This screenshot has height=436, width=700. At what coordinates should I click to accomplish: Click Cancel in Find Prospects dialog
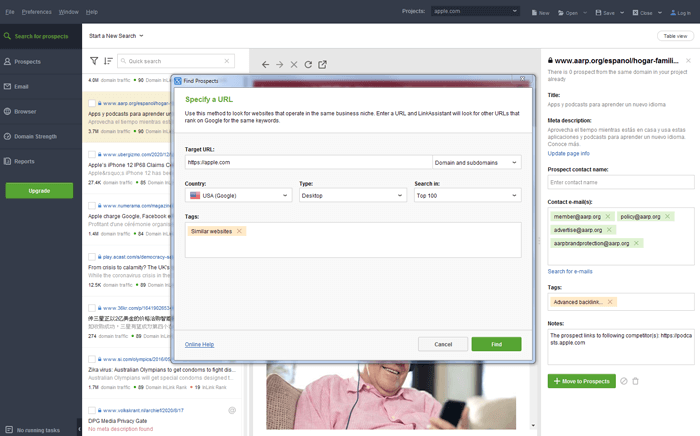[x=443, y=344]
